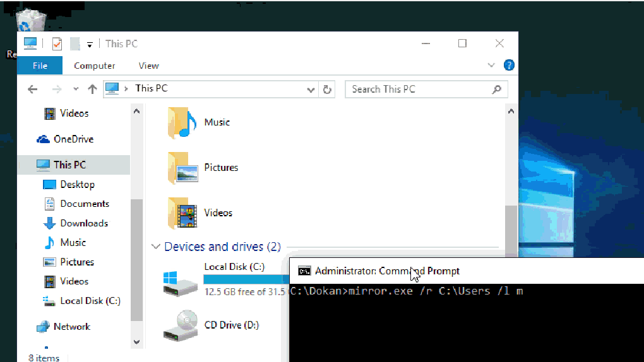
Task: Switch to the Computer ribbon tab
Action: click(x=95, y=66)
